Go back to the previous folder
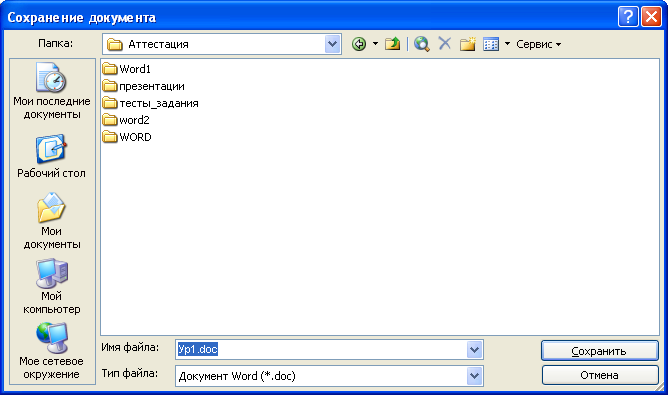Screen dimensions: 668x395 (x=359, y=44)
